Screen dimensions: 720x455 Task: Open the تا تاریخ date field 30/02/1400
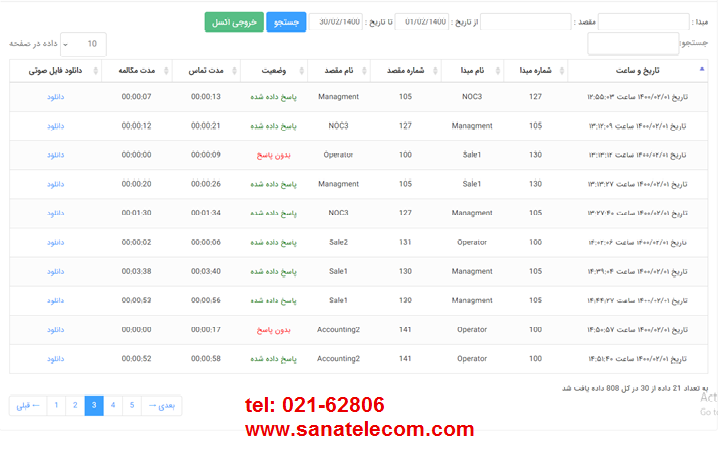(x=336, y=22)
